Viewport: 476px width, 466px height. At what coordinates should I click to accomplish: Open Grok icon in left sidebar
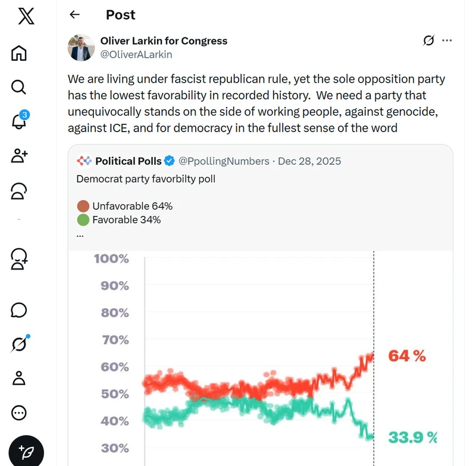click(x=20, y=343)
